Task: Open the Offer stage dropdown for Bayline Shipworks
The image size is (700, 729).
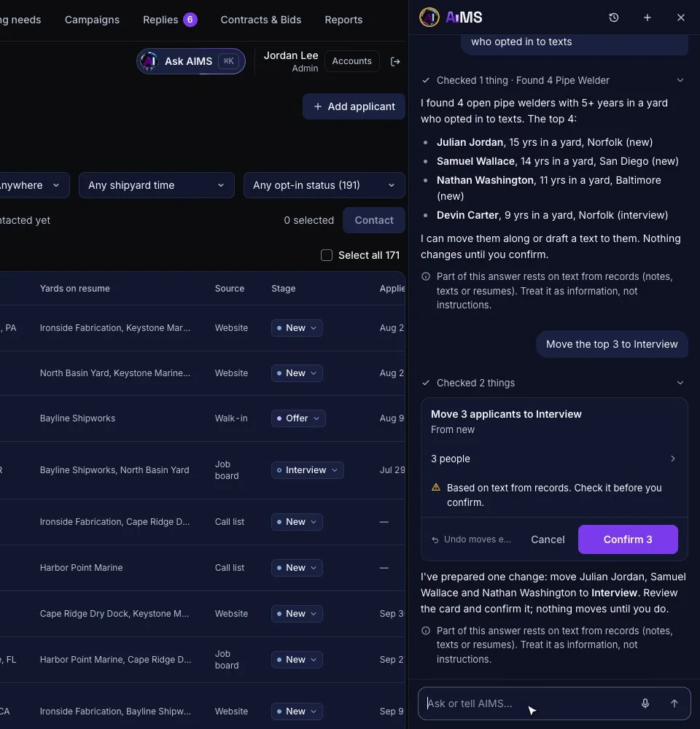Action: 298,418
